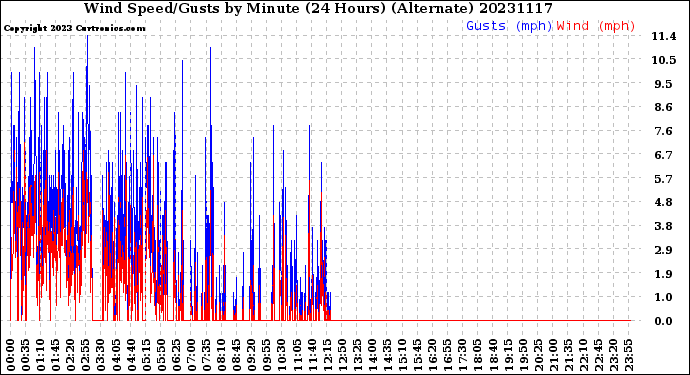Click the 09:20 time label

pos(251,356)
